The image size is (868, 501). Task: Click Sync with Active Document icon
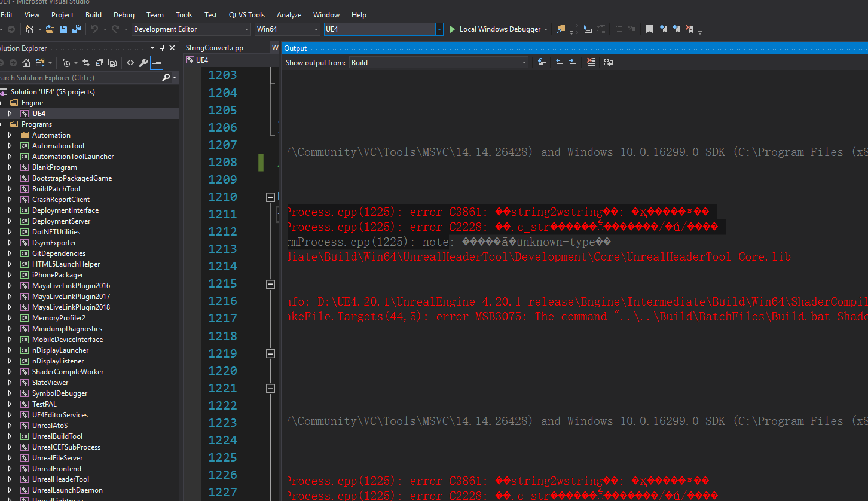pos(86,62)
